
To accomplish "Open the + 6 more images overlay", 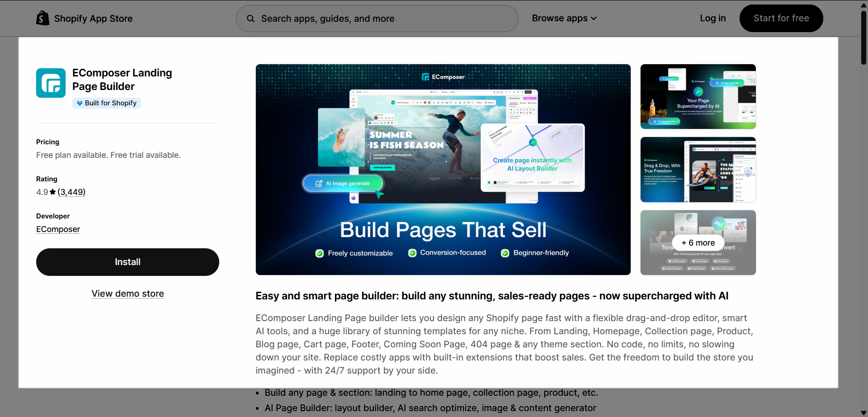I will pos(698,243).
